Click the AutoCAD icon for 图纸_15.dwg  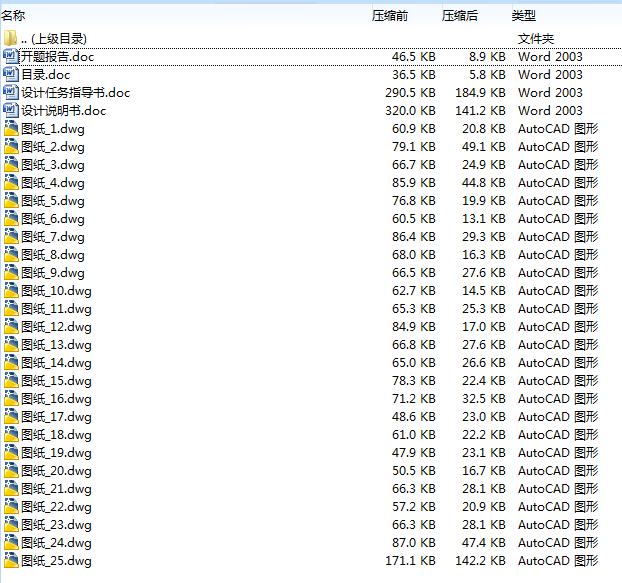click(x=11, y=380)
